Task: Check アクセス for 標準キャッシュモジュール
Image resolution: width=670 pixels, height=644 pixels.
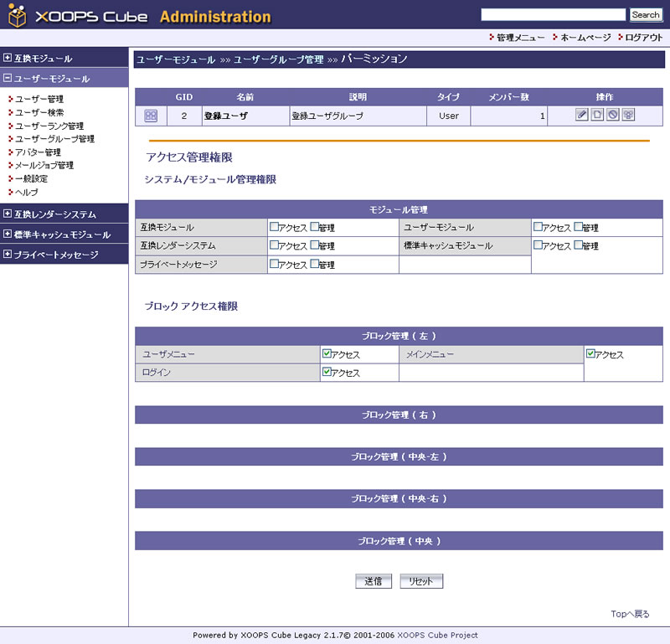Action: [538, 245]
